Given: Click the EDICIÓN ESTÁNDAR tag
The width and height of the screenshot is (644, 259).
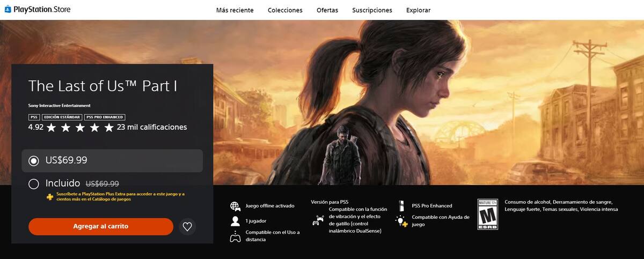Looking at the screenshot, I should tap(62, 117).
